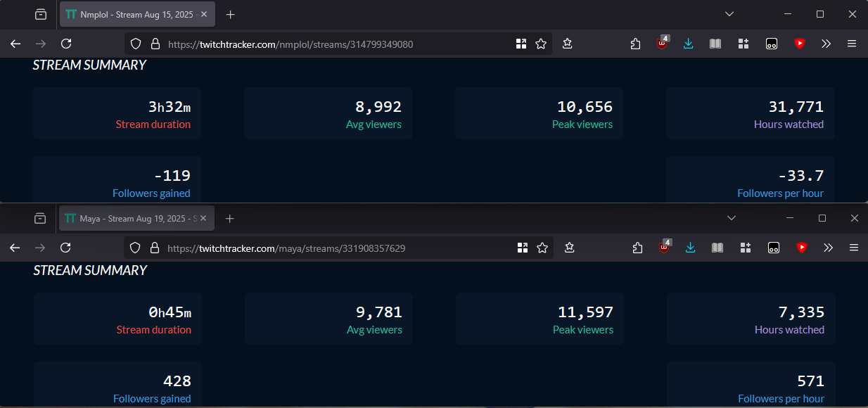Go back in Nmplol window
The height and width of the screenshot is (408, 868).
point(15,44)
